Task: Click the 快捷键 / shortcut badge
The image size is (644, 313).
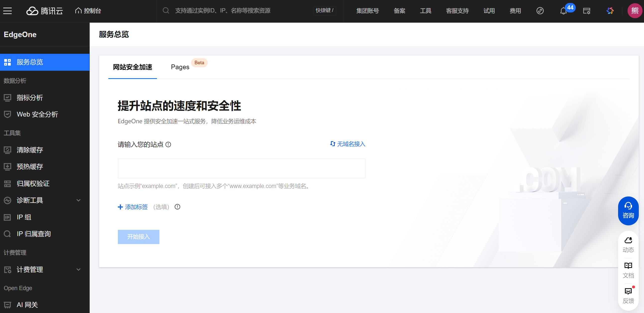Action: pos(325,10)
